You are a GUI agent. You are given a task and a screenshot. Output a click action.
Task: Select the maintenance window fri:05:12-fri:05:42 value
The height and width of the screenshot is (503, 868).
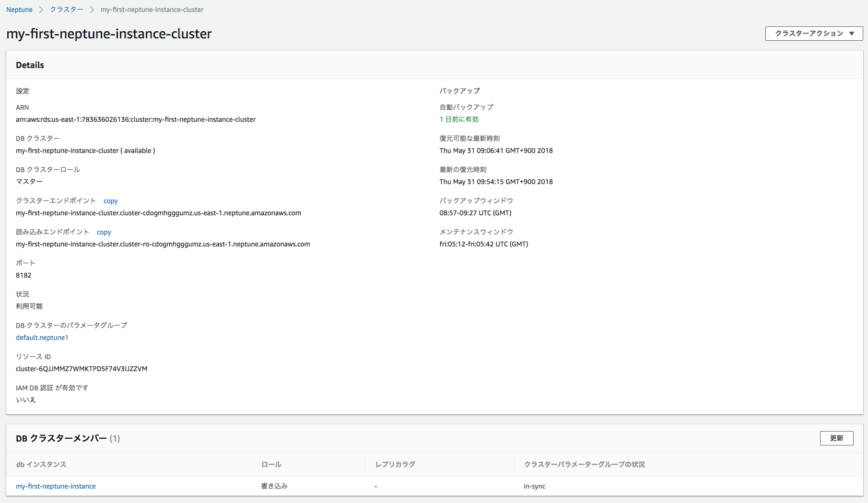[483, 244]
